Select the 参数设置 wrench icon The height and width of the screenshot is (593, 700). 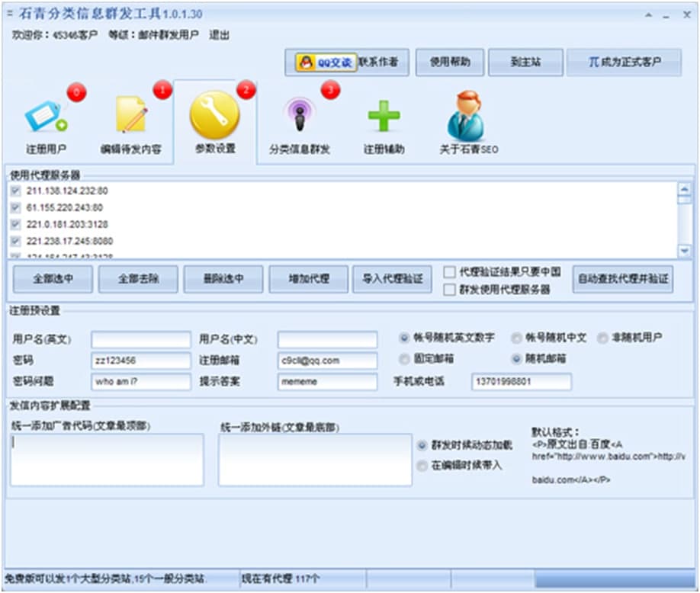(215, 115)
